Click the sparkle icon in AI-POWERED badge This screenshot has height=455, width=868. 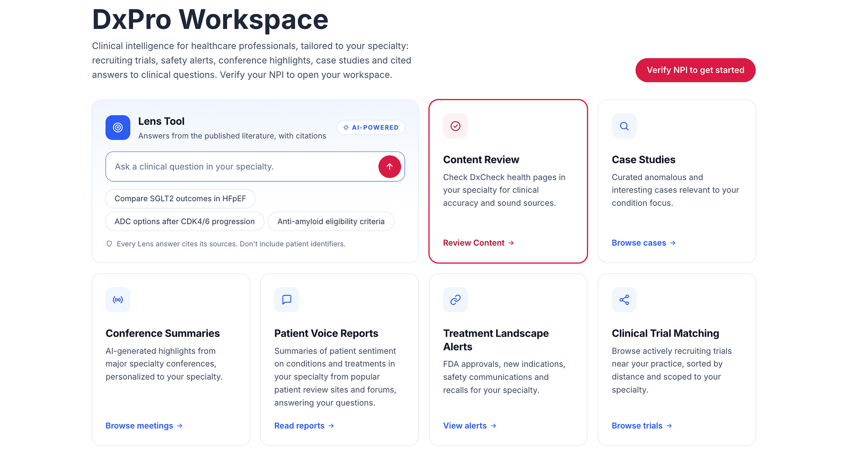346,127
